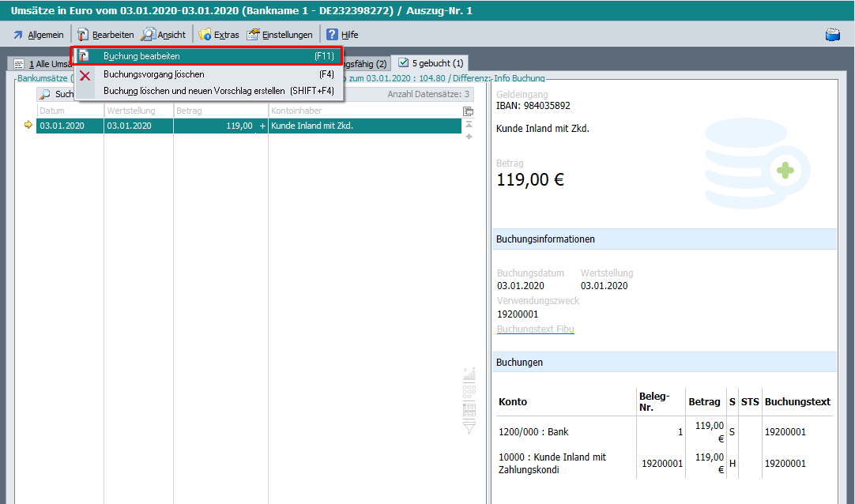855x504 pixels.
Task: Click the column layout icon at table top right
Action: pyautogui.click(x=468, y=111)
